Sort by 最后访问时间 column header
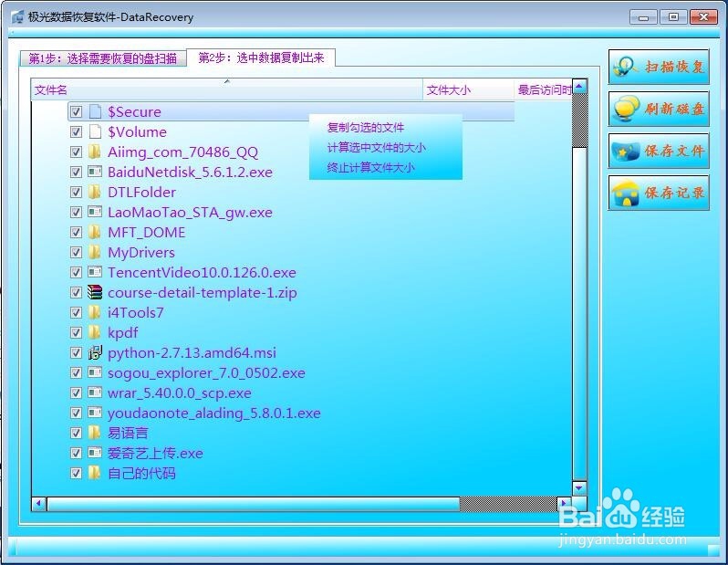Viewport: 728px width, 565px height. coord(544,89)
